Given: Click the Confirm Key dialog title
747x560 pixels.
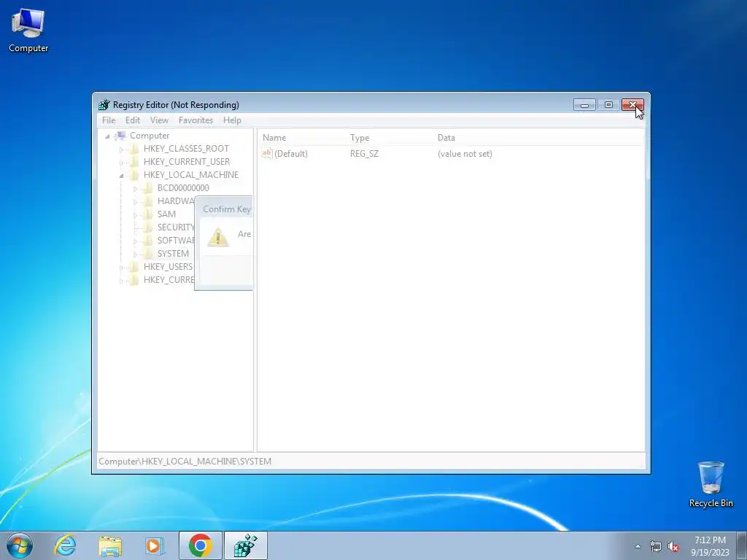Looking at the screenshot, I should click(227, 209).
